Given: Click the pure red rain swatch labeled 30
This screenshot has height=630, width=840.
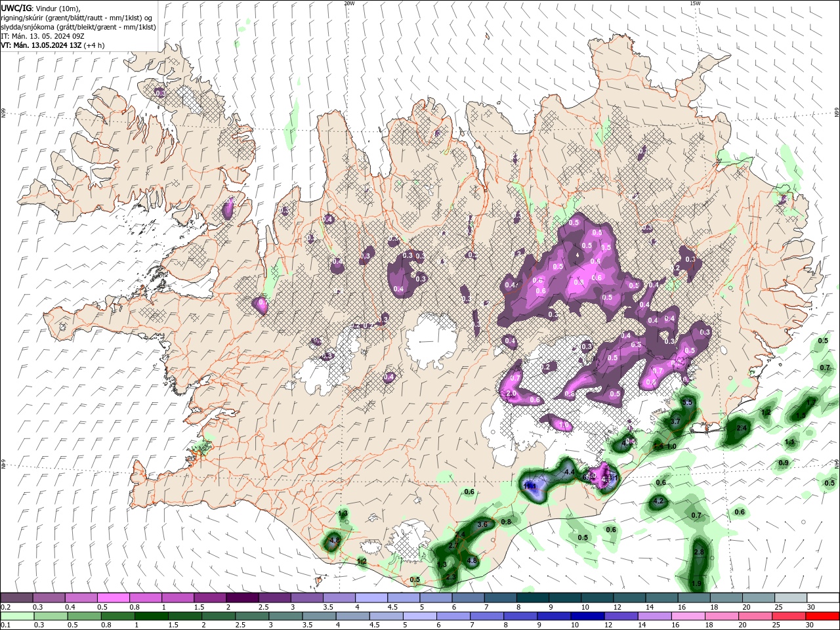Looking at the screenshot, I should tap(822, 616).
